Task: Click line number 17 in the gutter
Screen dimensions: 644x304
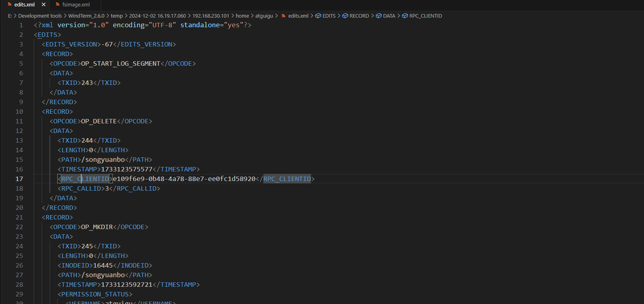Action: 19,179
